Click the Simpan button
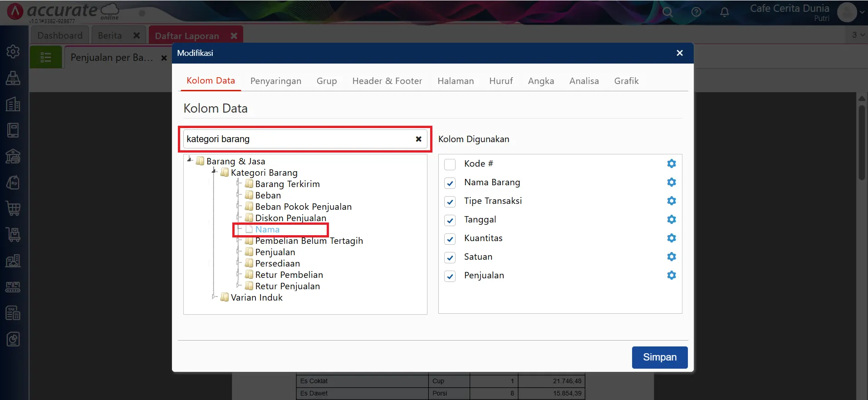This screenshot has height=400, width=868. pos(659,357)
